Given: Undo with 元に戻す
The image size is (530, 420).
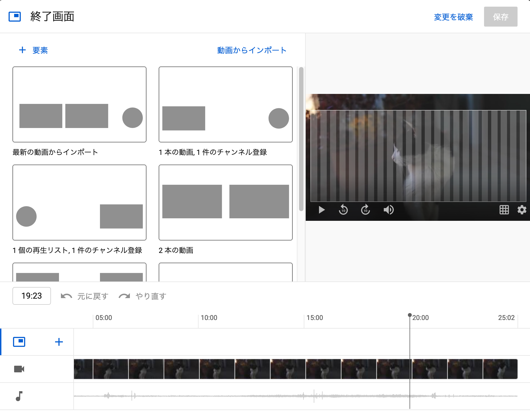Looking at the screenshot, I should 85,296.
